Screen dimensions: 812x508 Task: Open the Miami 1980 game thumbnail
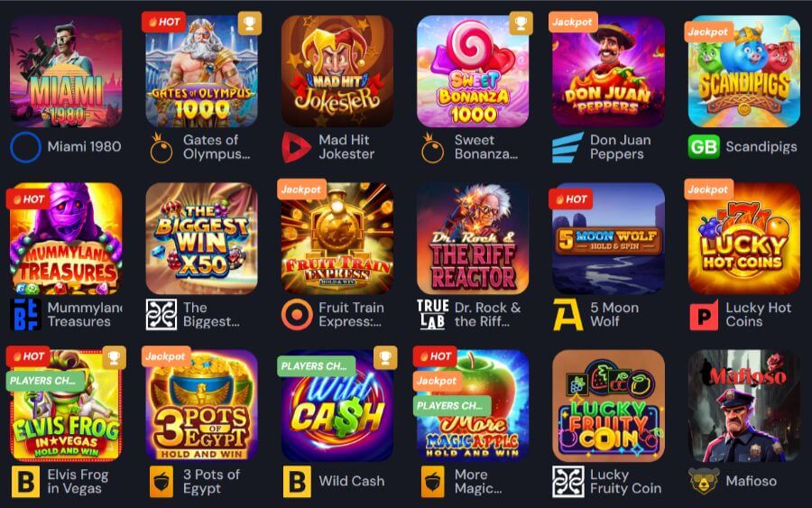click(x=66, y=71)
